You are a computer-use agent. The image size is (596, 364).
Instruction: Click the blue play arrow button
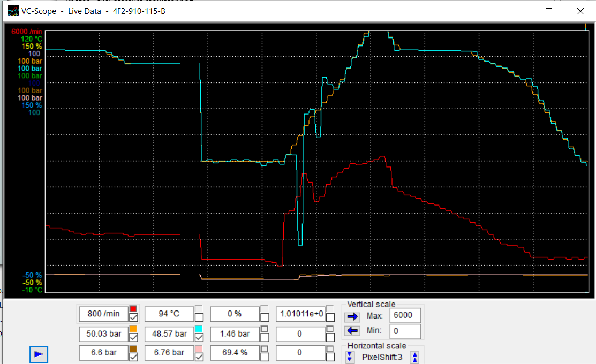click(39, 354)
